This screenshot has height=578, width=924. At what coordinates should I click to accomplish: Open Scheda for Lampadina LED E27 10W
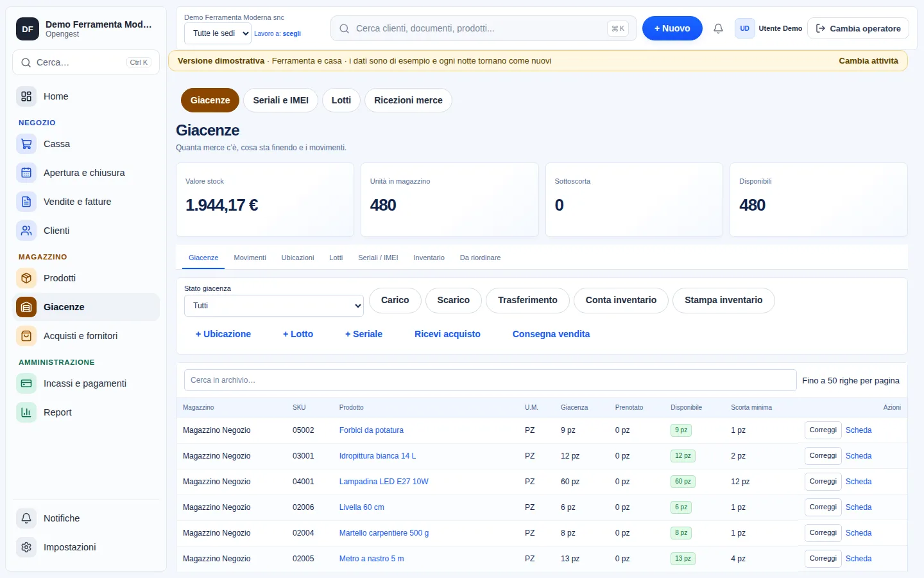click(x=859, y=482)
